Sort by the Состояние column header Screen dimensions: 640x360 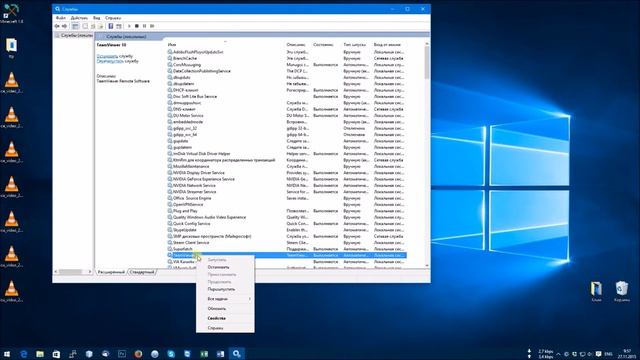point(323,44)
